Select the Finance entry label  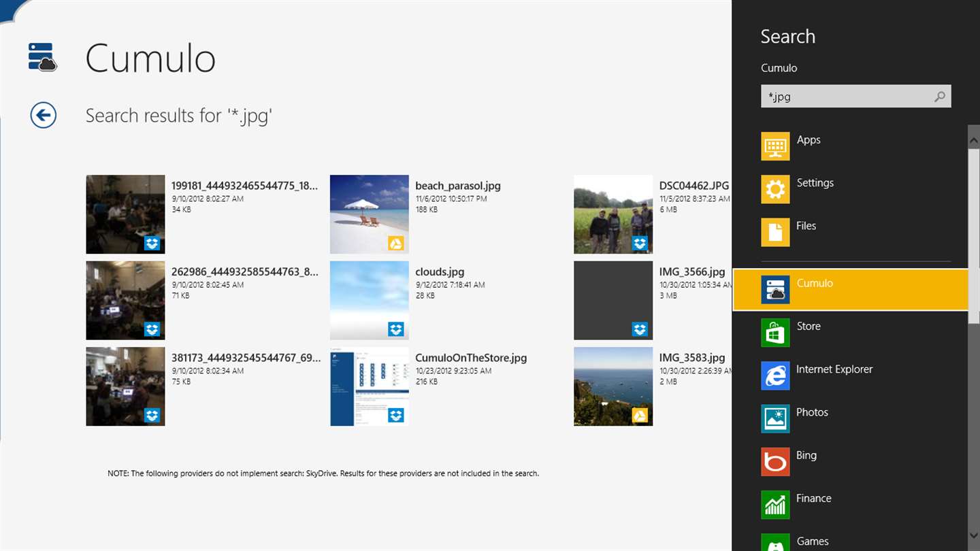[814, 498]
